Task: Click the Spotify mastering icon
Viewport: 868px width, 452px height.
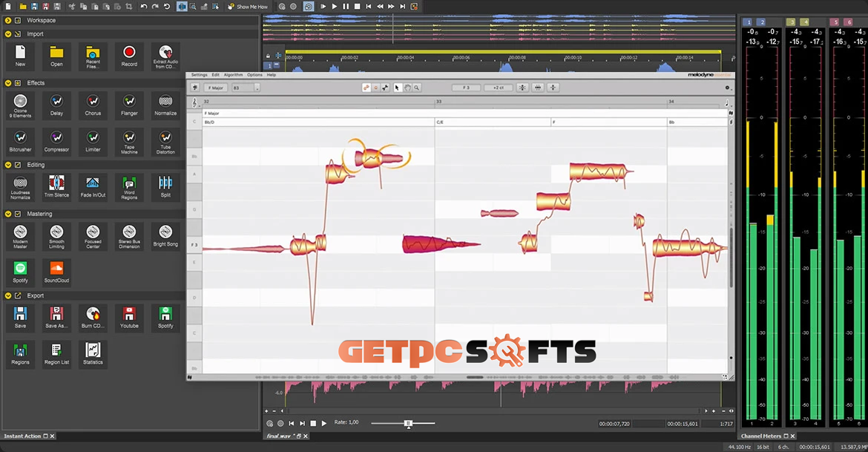Action: tap(20, 272)
